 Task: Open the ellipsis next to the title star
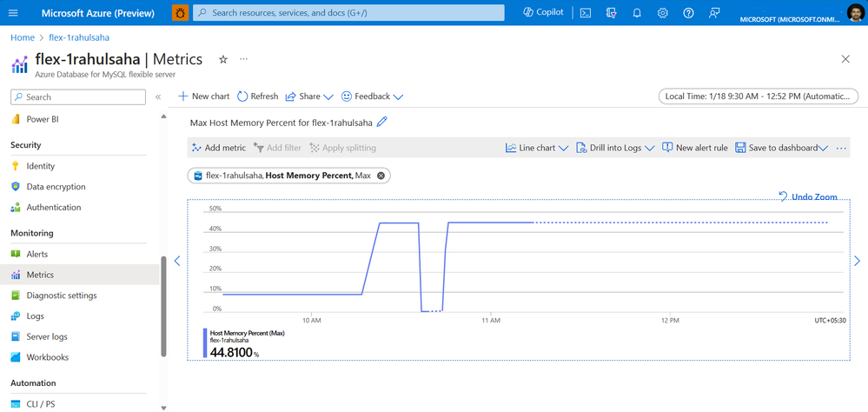(243, 59)
